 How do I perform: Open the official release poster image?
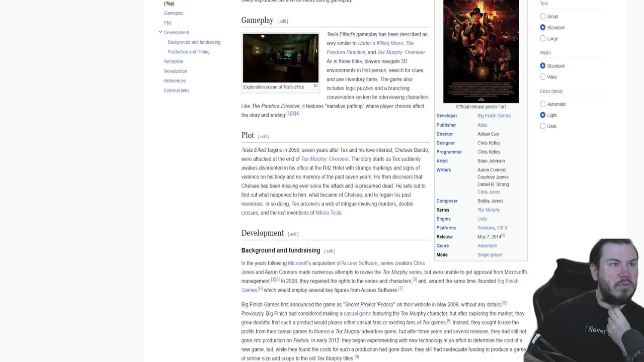tap(480, 51)
